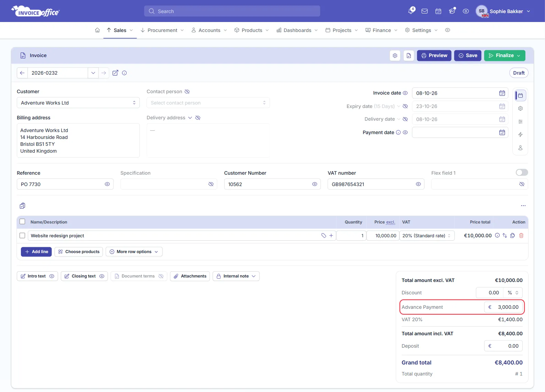This screenshot has height=392, width=545.
Task: Check the select-all lines header checkbox
Action: tap(22, 222)
